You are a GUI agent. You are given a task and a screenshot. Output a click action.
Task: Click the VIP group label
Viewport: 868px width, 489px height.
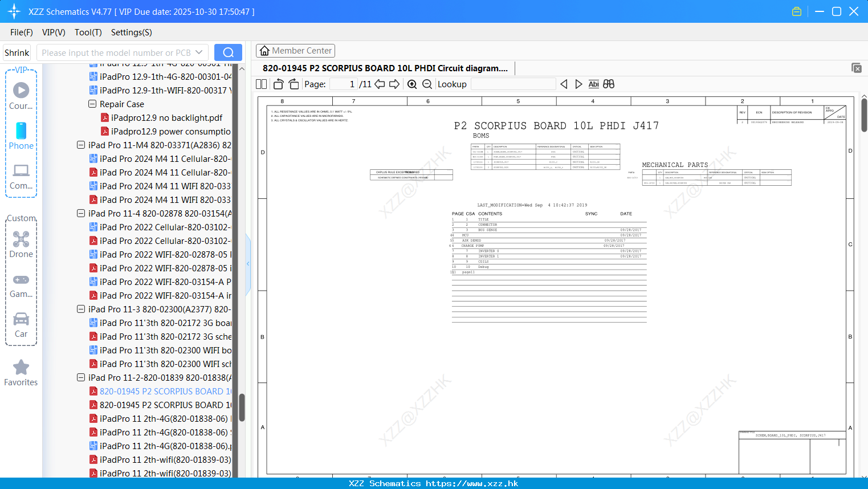click(21, 70)
